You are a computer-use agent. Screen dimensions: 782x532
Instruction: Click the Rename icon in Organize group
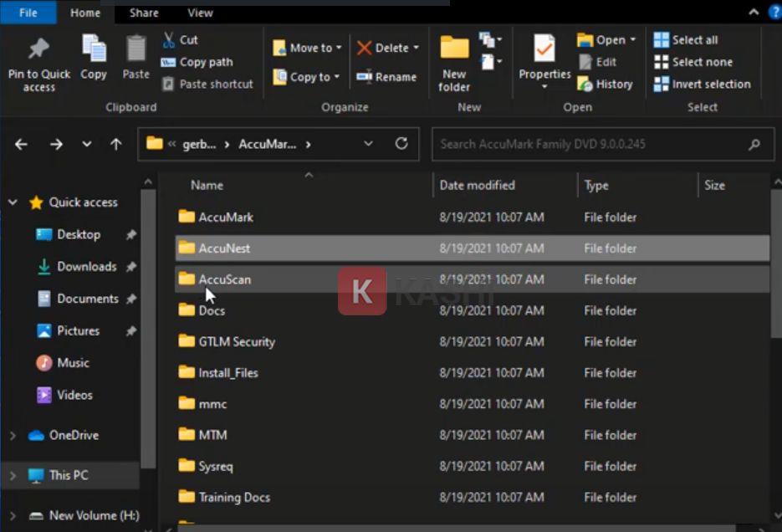tap(386, 77)
